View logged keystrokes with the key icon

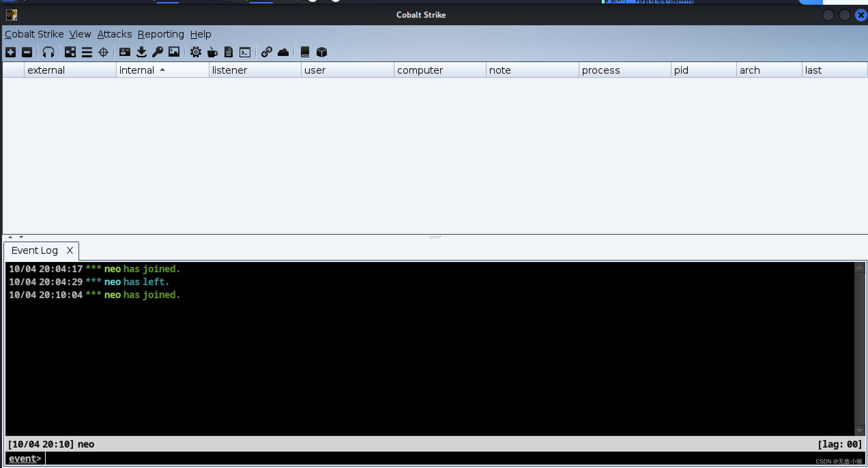[x=157, y=52]
